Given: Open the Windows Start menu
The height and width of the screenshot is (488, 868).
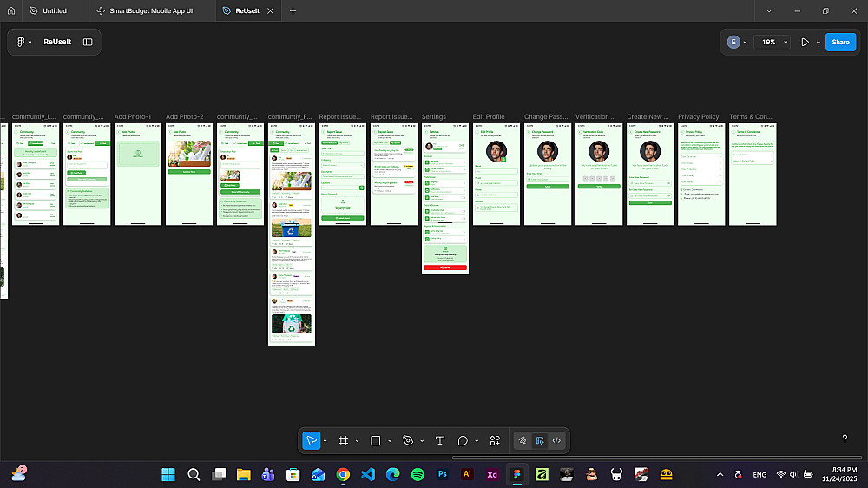Looking at the screenshot, I should (x=168, y=475).
